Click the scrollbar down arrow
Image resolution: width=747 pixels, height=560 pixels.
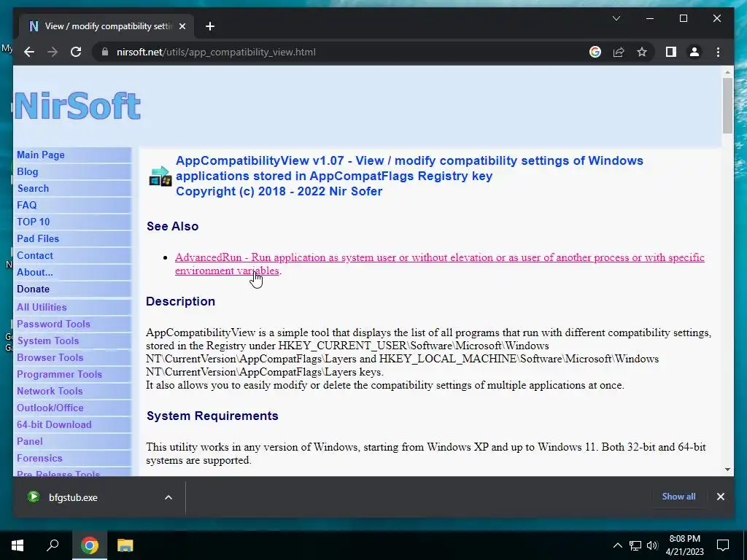coord(727,470)
